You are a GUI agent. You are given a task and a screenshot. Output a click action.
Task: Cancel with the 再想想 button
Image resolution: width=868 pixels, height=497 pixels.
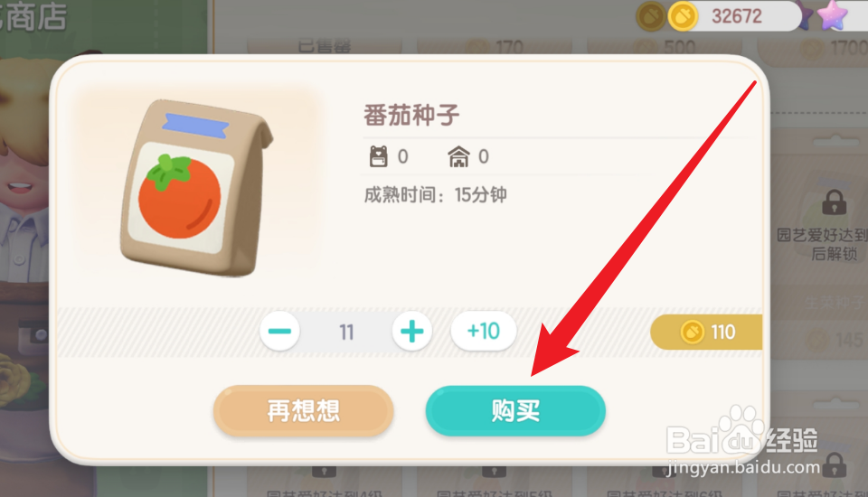click(304, 410)
